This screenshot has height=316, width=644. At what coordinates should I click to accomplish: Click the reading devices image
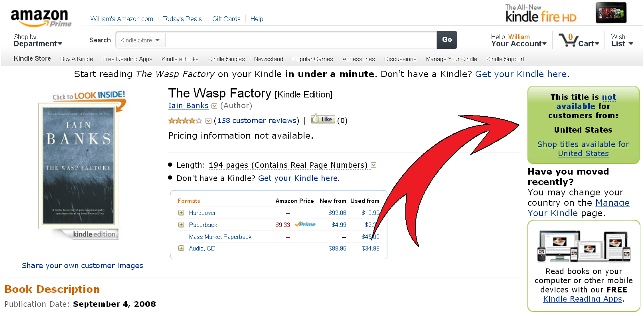tap(584, 246)
